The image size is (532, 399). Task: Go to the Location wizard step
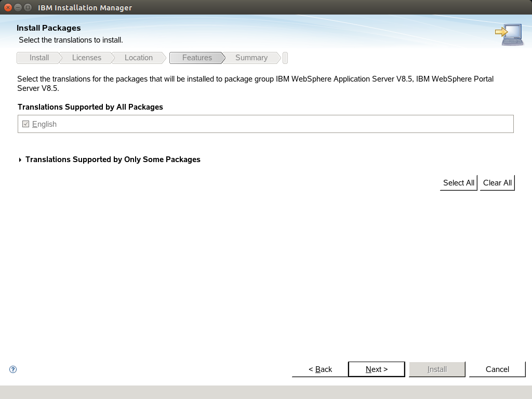pos(138,58)
